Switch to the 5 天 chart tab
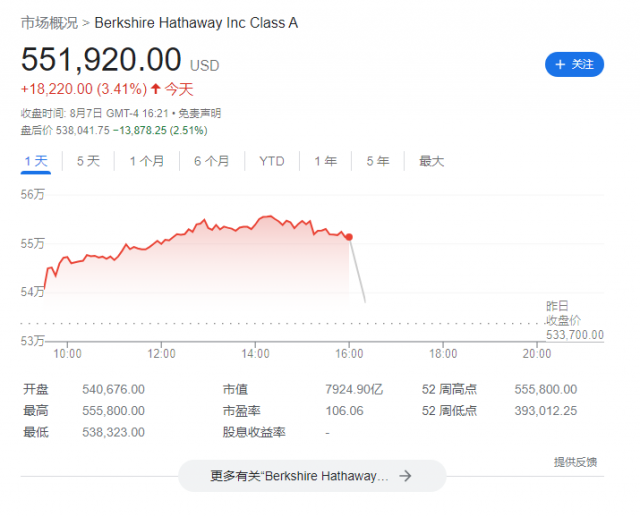The image size is (640, 517). [88, 161]
